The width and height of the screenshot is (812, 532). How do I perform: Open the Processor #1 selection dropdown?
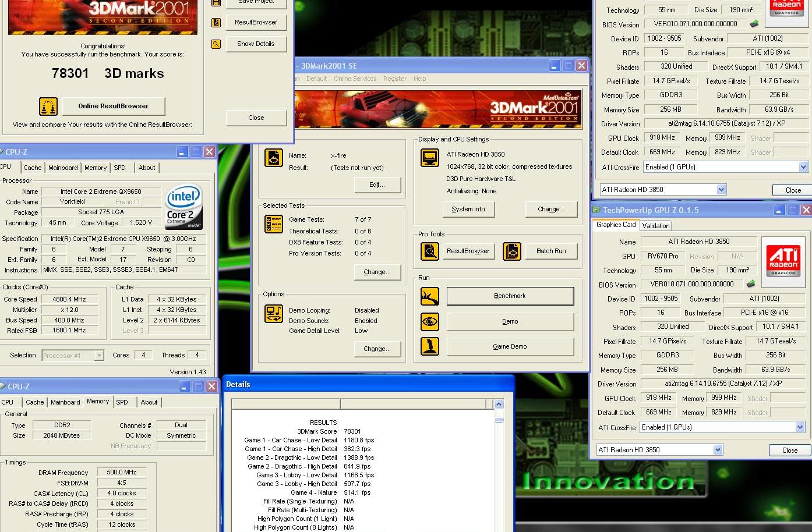[x=99, y=356]
